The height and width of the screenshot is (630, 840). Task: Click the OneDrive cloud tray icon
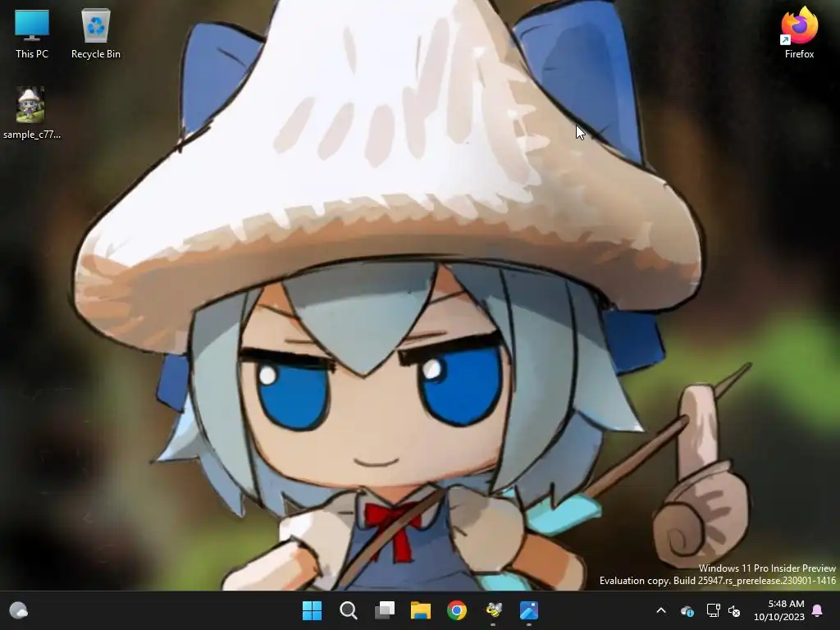point(687,610)
